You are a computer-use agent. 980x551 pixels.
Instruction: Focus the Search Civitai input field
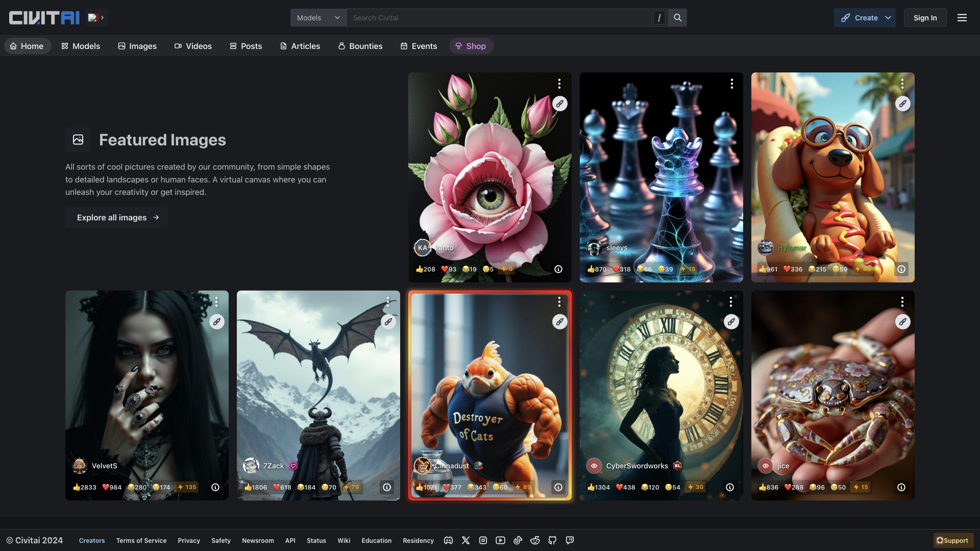click(x=500, y=18)
